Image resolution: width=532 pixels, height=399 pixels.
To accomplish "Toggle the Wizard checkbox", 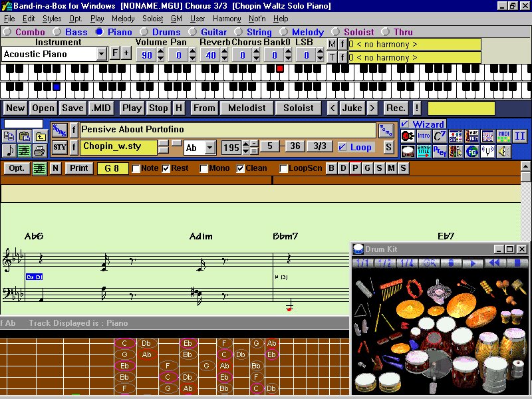I will pos(405,124).
